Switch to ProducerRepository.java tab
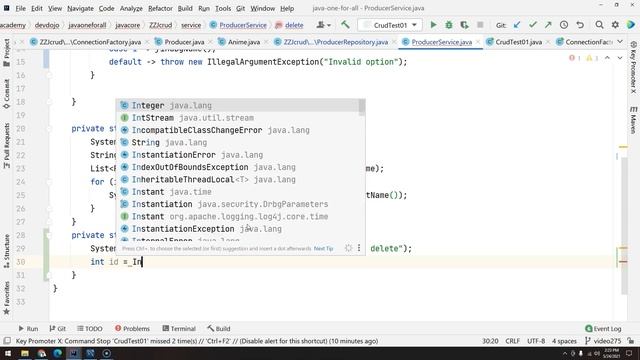 (x=336, y=42)
